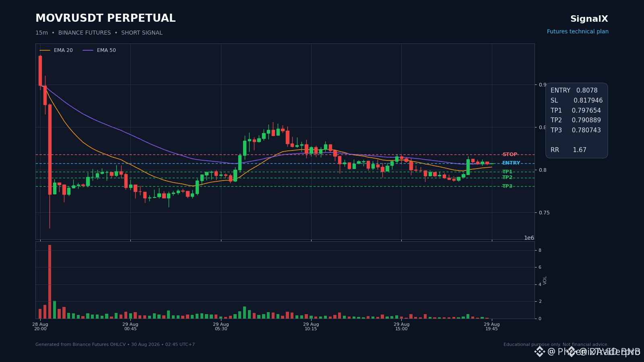Click the SL 0.817946 value

coord(576,101)
